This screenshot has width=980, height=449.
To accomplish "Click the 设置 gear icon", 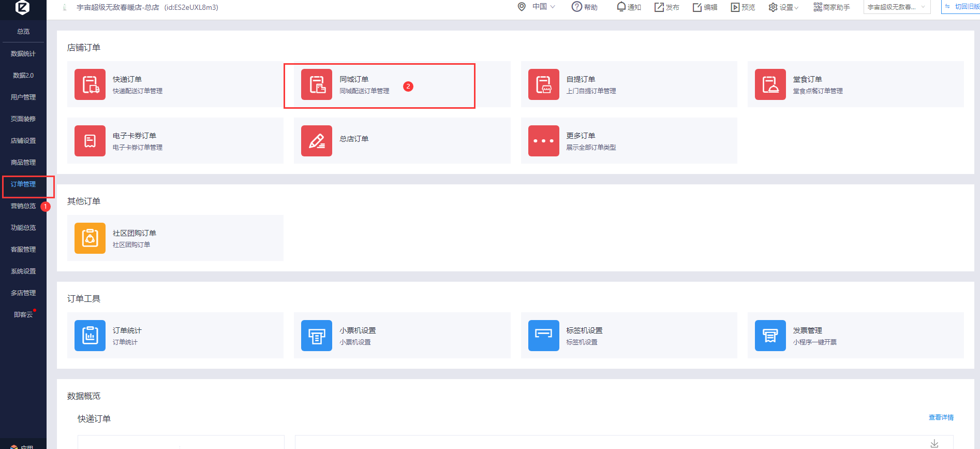I will click(x=773, y=7).
